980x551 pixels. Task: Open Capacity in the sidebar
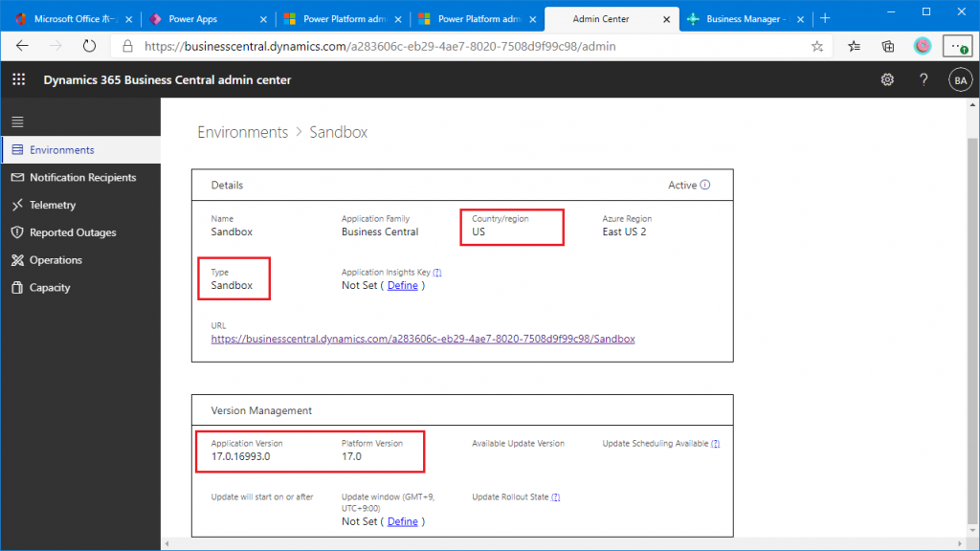pos(80,287)
